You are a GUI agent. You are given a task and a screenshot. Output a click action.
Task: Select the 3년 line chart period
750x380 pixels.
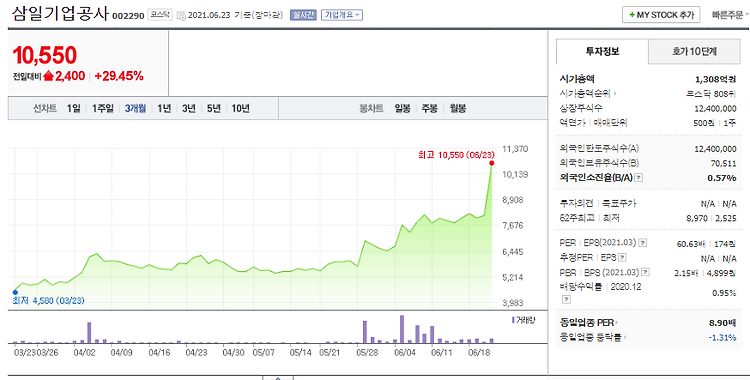[189, 109]
